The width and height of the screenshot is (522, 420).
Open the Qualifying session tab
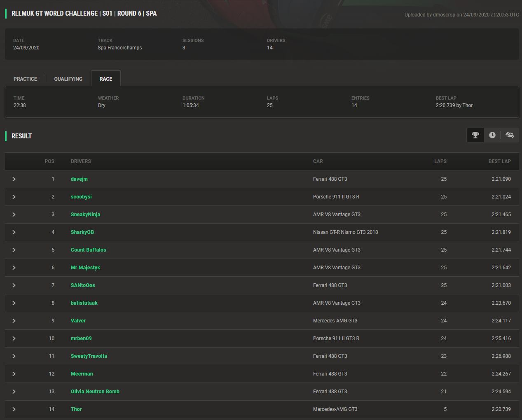click(x=68, y=79)
